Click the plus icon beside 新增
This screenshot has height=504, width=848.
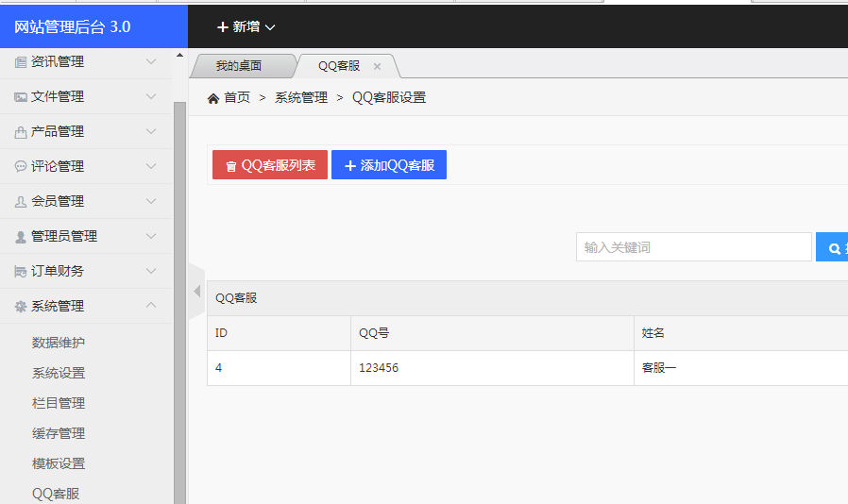222,26
